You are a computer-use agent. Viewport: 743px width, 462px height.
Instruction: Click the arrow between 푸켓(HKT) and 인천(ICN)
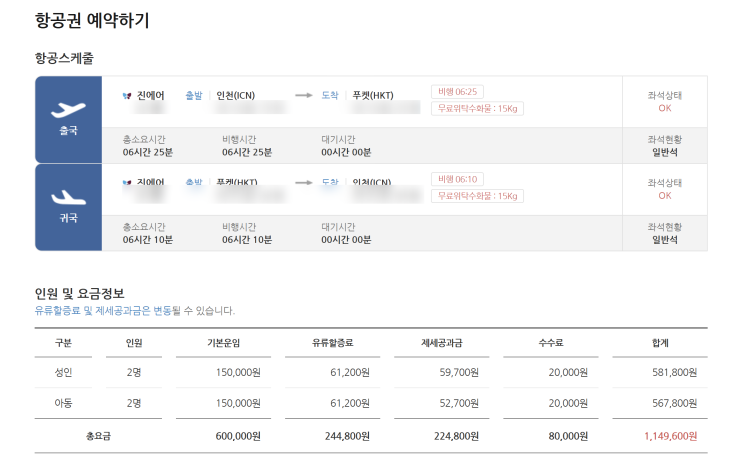[303, 183]
